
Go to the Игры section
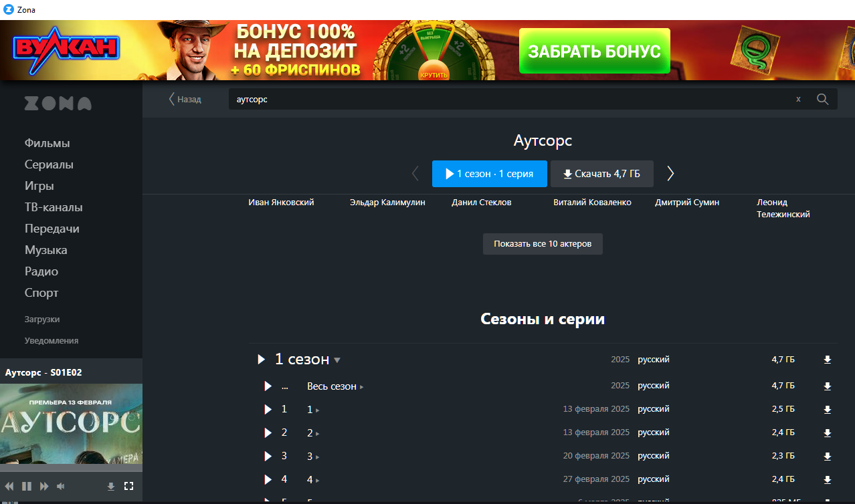click(39, 186)
